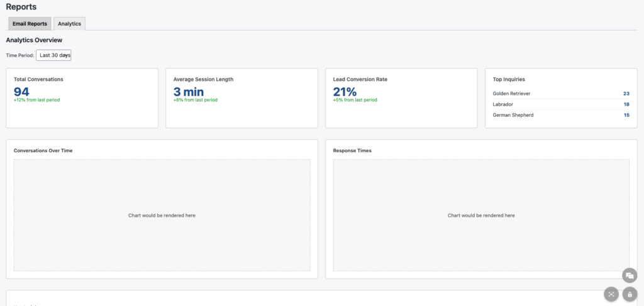Click the +8% from last period text
644x306 pixels.
pyautogui.click(x=195, y=100)
